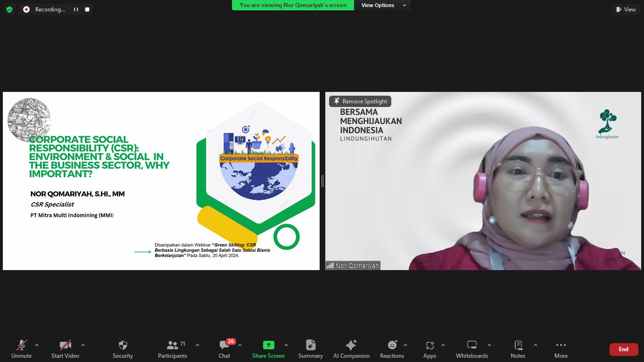Image resolution: width=644 pixels, height=362 pixels.
Task: Open the Notes tool
Action: pyautogui.click(x=518, y=349)
